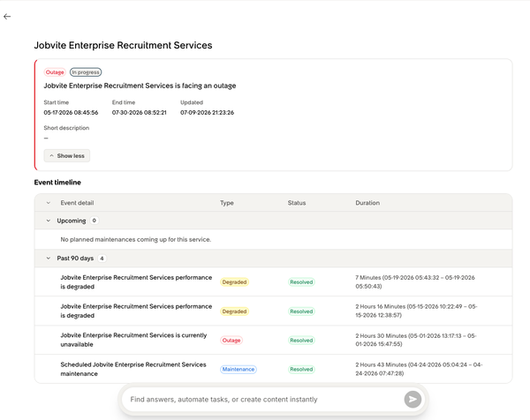Open the 2 Hours 16 Minutes degraded event
This screenshot has width=530, height=420.
pyautogui.click(x=274, y=311)
